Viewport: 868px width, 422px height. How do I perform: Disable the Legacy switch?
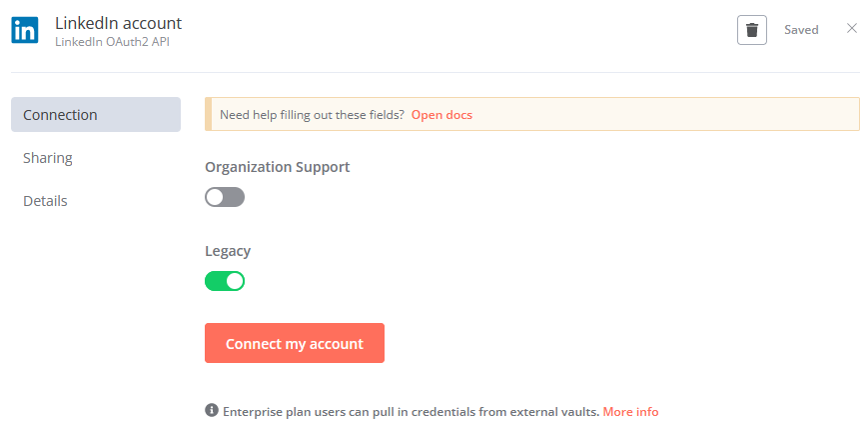click(x=225, y=281)
